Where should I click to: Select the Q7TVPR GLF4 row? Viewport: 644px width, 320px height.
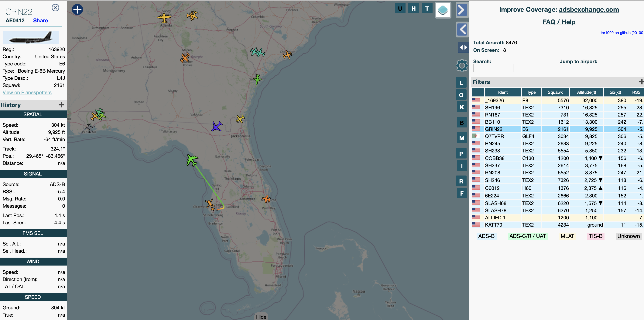pyautogui.click(x=558, y=136)
